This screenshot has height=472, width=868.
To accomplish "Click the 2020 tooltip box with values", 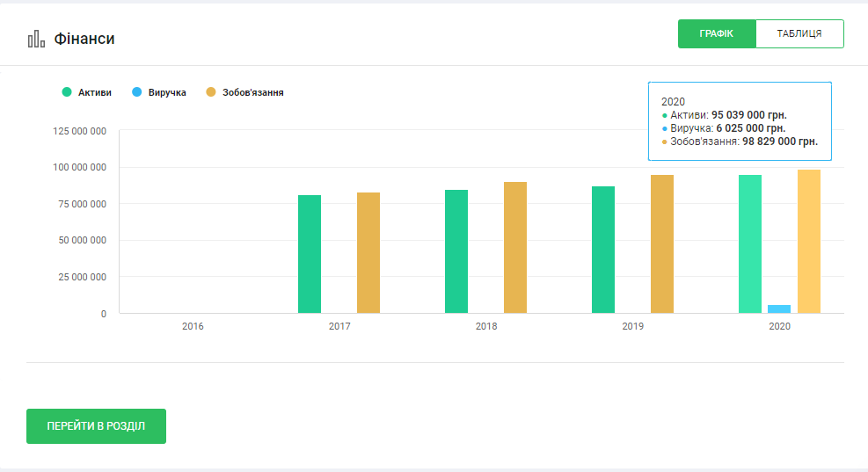I will pyautogui.click(x=740, y=121).
